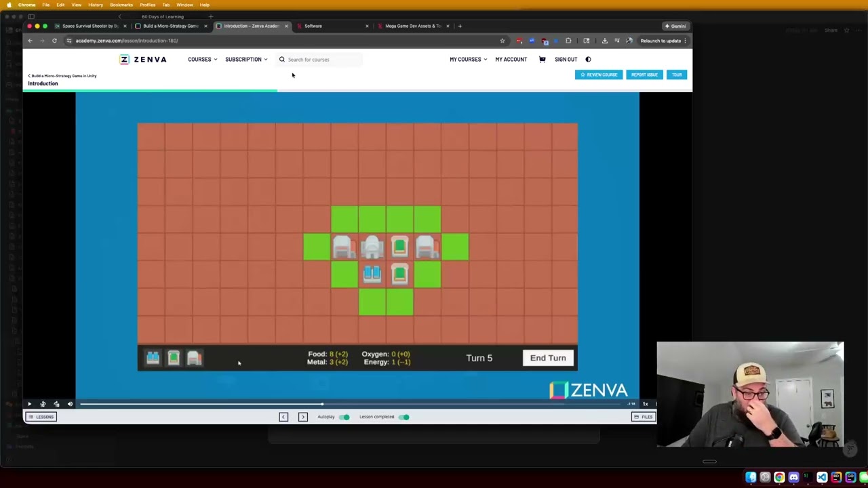
Task: Switch to Mega Game Dev Assets tab
Action: (x=412, y=26)
